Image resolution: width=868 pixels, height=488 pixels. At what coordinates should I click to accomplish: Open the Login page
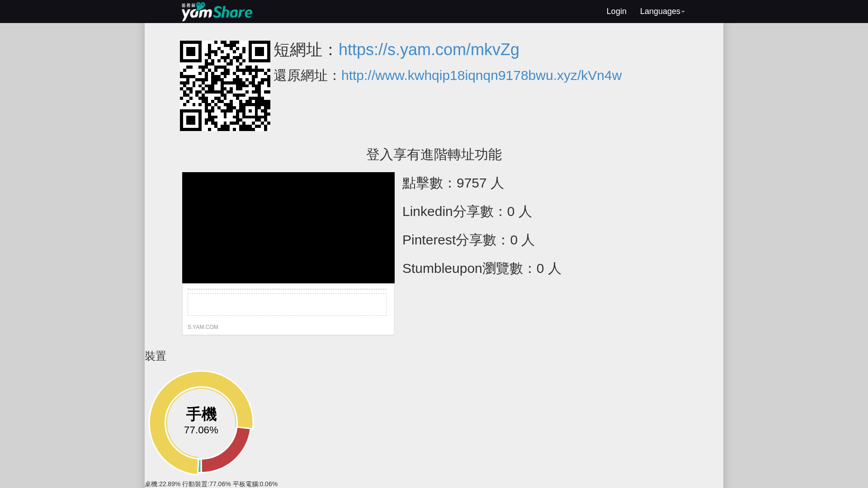click(616, 11)
